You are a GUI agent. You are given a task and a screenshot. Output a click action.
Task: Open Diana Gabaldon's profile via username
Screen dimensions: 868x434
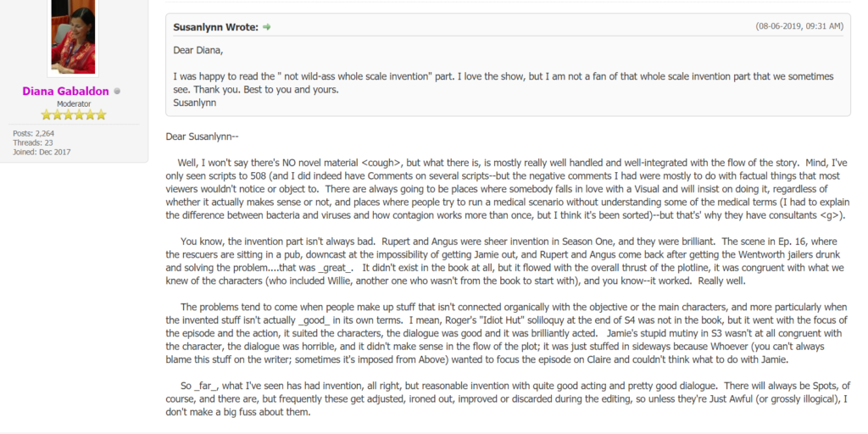66,92
